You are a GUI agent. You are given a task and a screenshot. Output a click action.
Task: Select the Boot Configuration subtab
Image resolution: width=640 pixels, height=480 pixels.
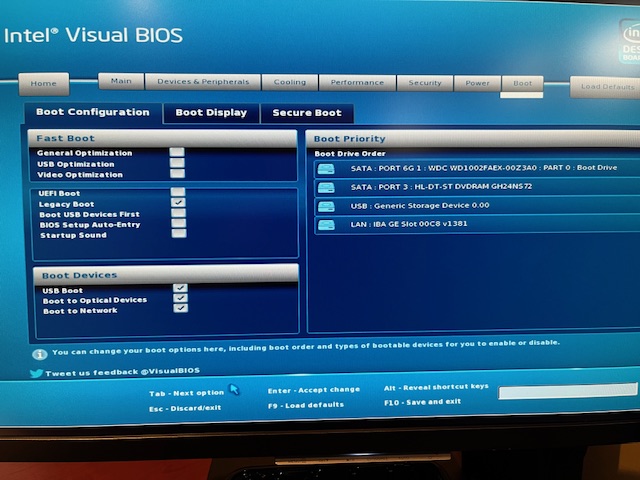93,113
